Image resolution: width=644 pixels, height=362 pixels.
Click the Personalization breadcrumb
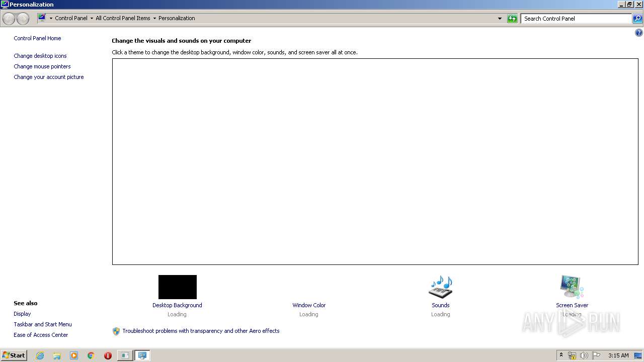tap(177, 18)
